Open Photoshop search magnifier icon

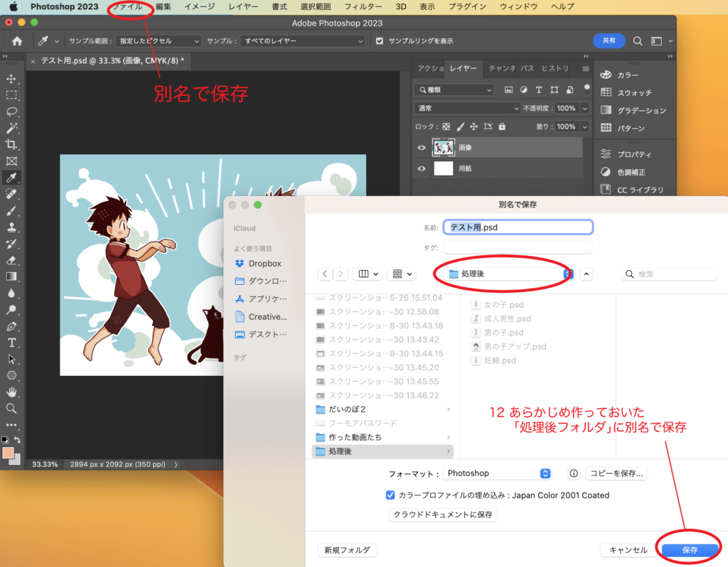[x=638, y=40]
